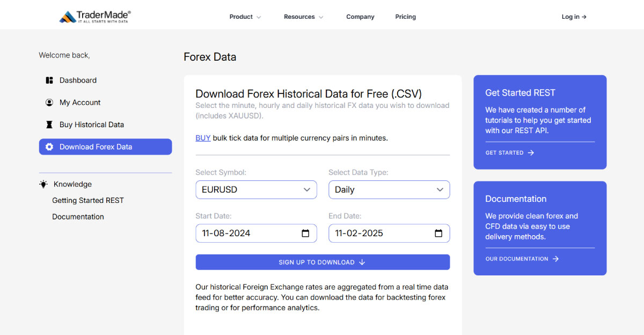The width and height of the screenshot is (644, 335).
Task: Click the Download Forex Data gear icon
Action: 49,147
